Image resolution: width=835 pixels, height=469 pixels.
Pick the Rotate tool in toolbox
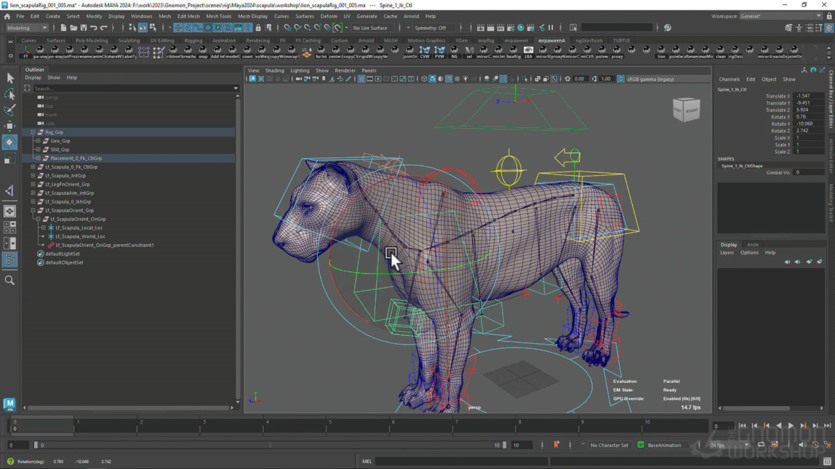click(x=10, y=142)
